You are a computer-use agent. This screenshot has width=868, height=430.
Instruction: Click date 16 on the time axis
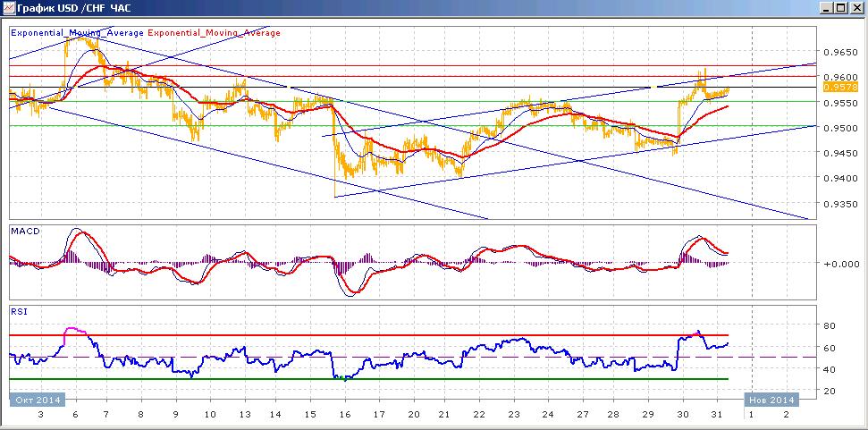point(345,414)
